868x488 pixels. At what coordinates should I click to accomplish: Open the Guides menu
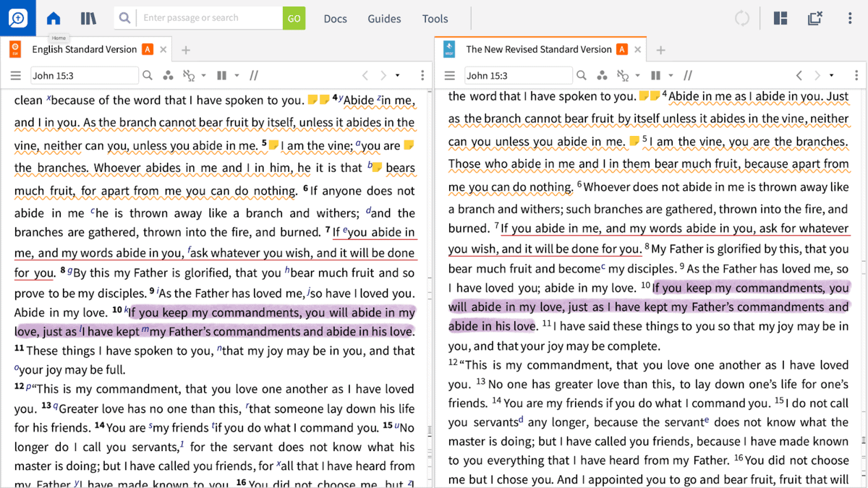point(384,19)
